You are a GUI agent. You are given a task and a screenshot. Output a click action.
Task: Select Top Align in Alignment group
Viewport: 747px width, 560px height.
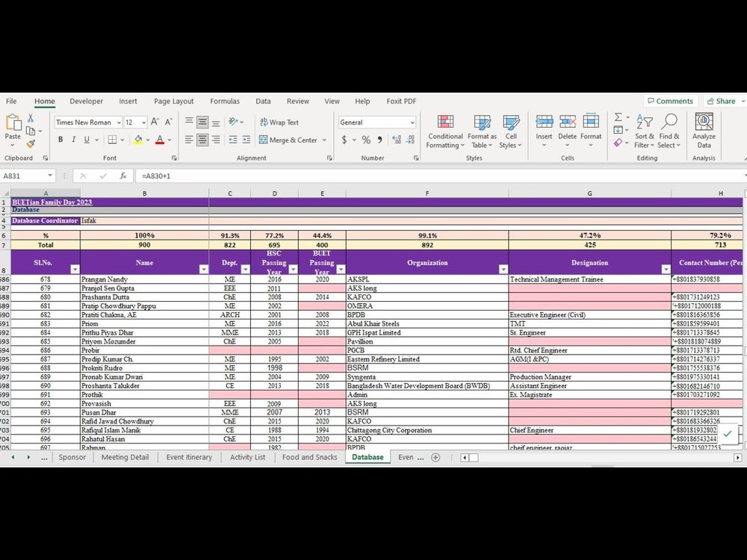189,122
